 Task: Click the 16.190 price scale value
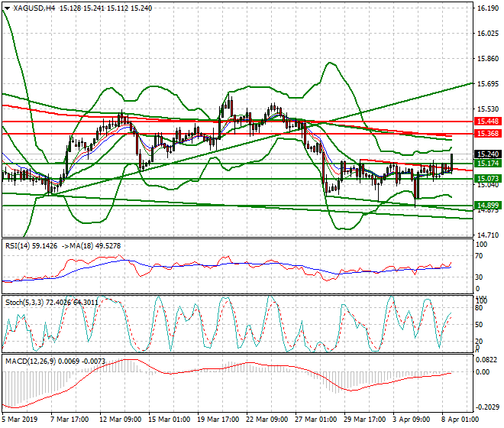488,8
